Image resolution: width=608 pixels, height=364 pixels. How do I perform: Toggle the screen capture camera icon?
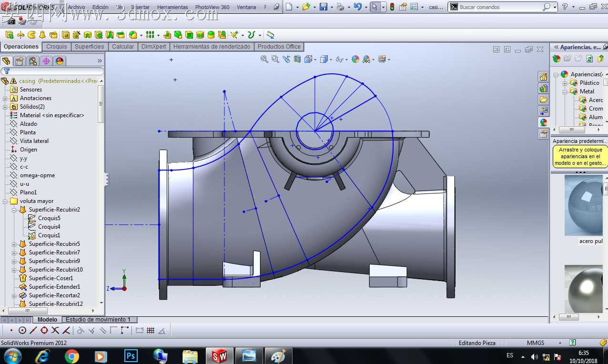(x=11, y=21)
